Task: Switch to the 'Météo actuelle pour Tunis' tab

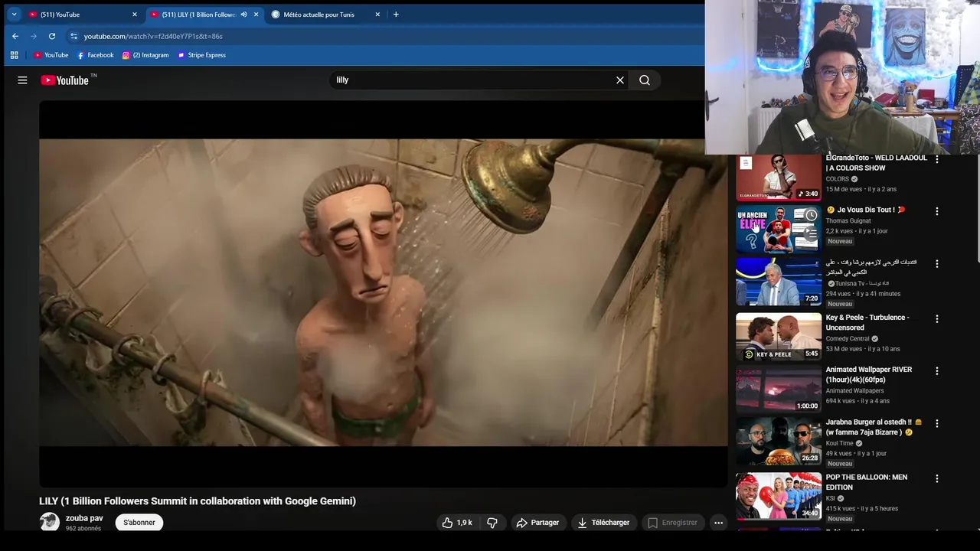Action: [x=325, y=15]
